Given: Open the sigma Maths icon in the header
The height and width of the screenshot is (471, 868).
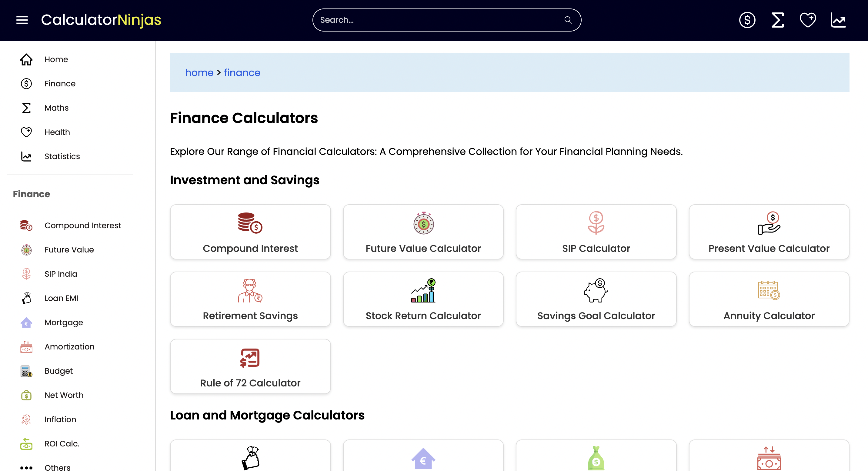Looking at the screenshot, I should click(x=777, y=20).
